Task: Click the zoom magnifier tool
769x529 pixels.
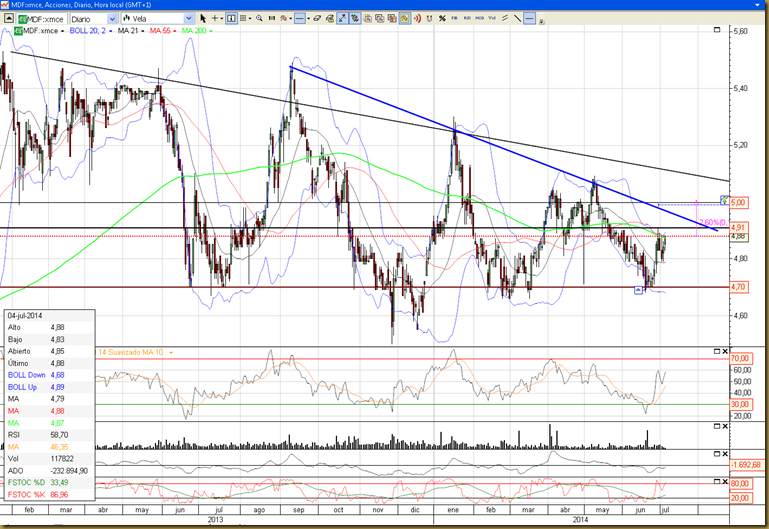Action: coord(259,19)
